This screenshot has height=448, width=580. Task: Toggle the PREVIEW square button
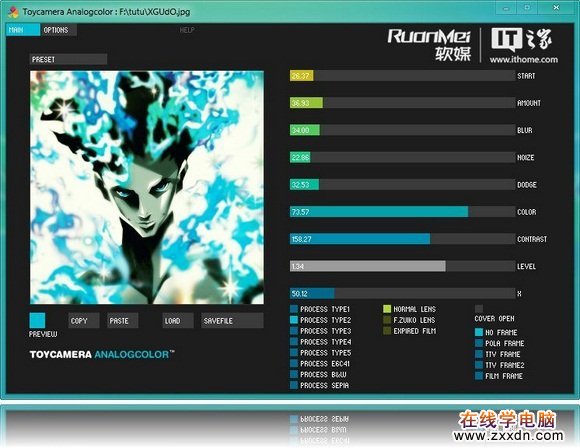[37, 320]
